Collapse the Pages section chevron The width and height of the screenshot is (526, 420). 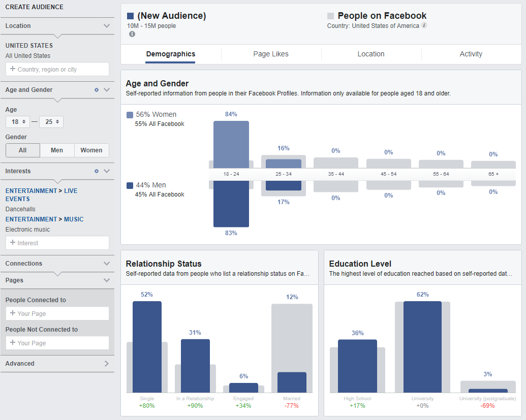click(107, 280)
